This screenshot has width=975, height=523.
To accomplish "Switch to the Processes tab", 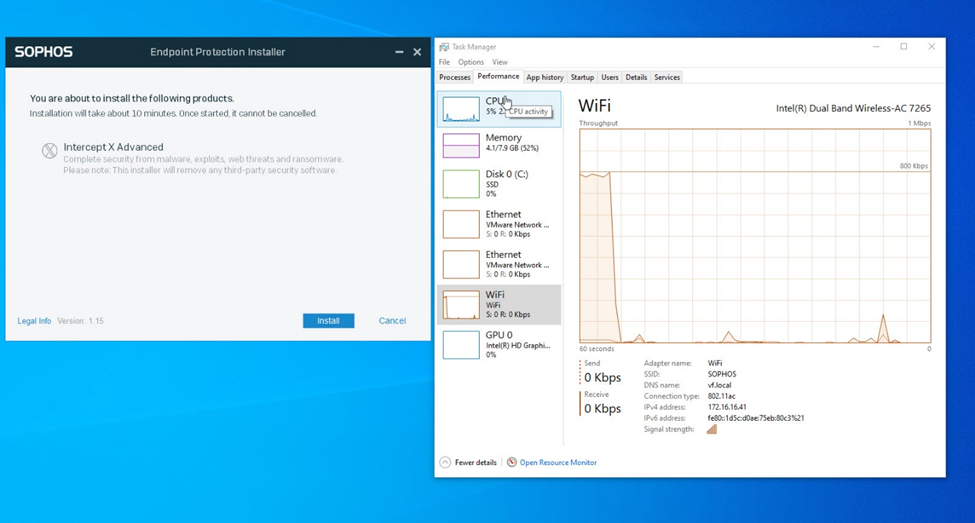I will [x=455, y=77].
